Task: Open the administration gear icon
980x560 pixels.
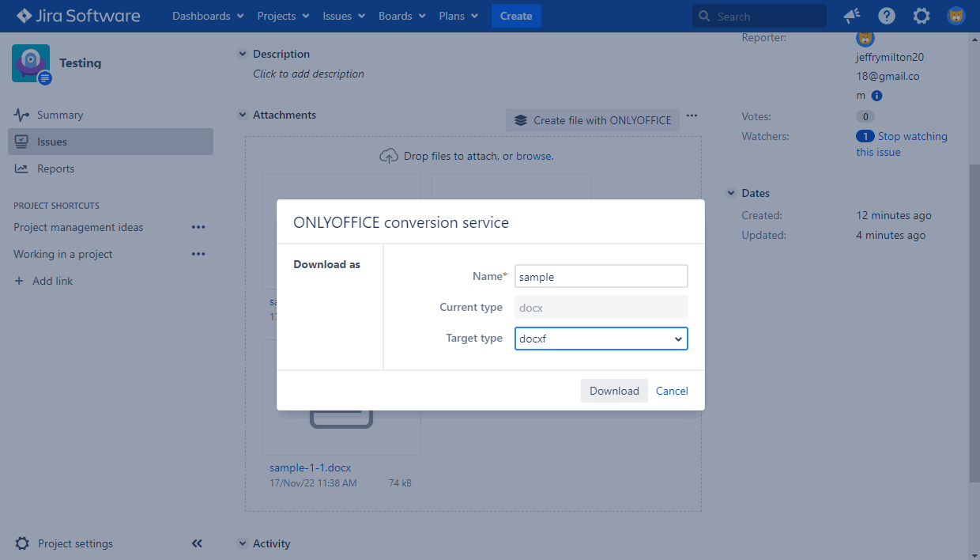Action: click(922, 16)
